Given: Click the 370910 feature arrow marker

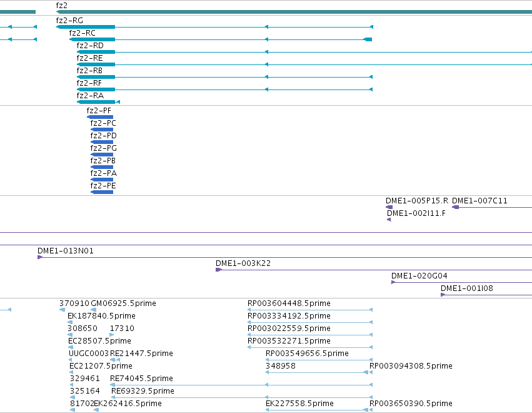Looking at the screenshot, I should [62, 310].
